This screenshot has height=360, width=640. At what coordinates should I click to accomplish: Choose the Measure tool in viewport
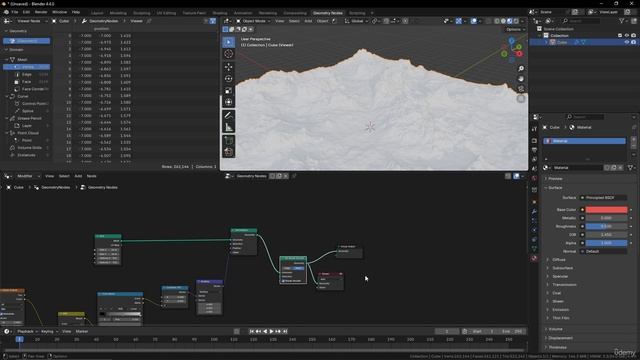point(229,127)
